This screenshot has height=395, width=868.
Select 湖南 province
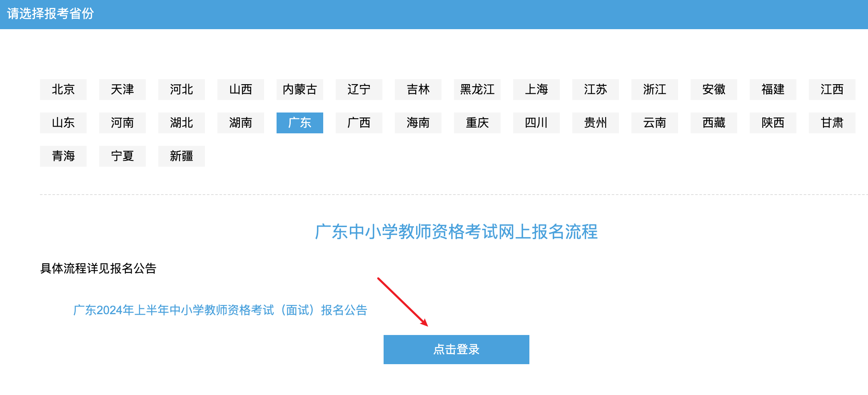point(241,123)
